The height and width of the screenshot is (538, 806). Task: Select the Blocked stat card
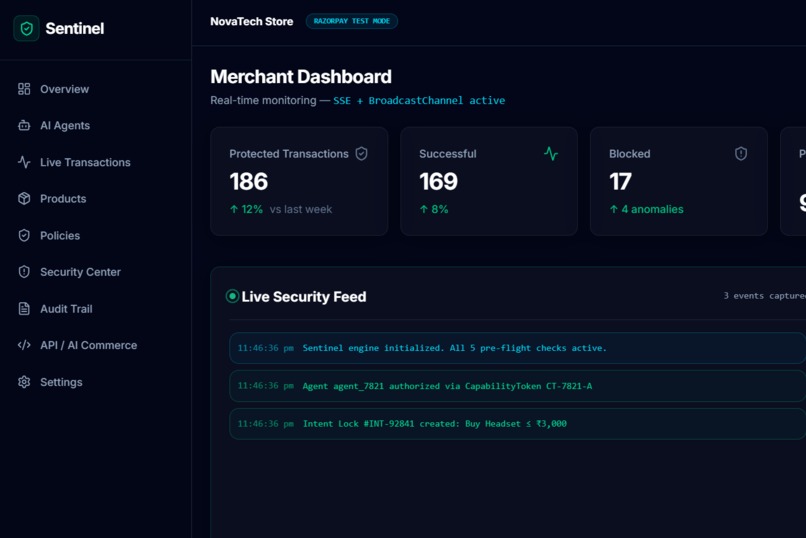[679, 181]
